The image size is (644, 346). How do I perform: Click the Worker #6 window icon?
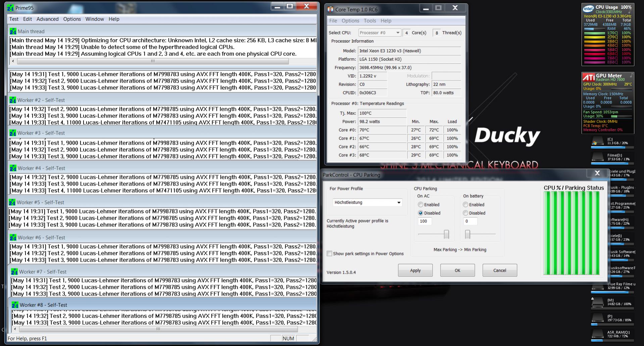(13, 238)
